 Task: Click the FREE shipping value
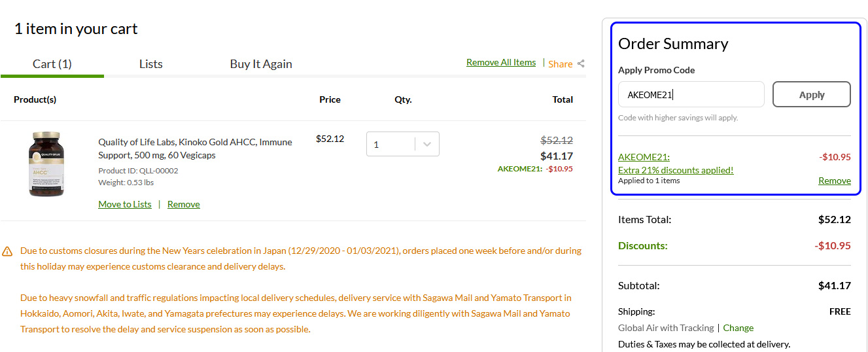click(x=840, y=311)
